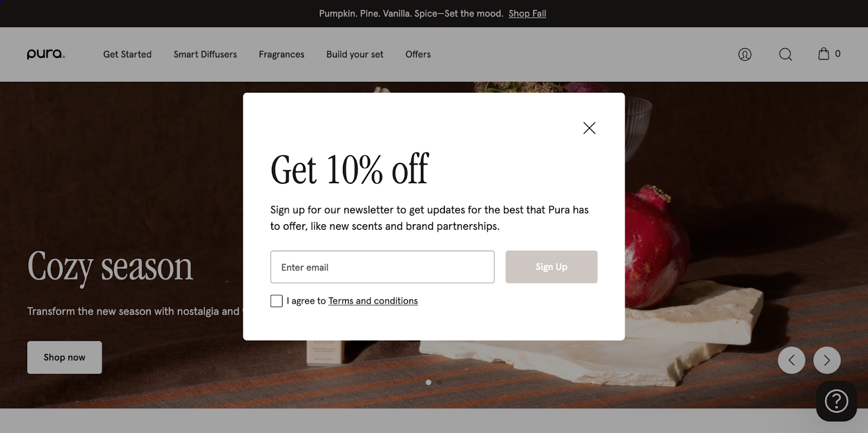Open the Fragrances menu

click(x=281, y=54)
